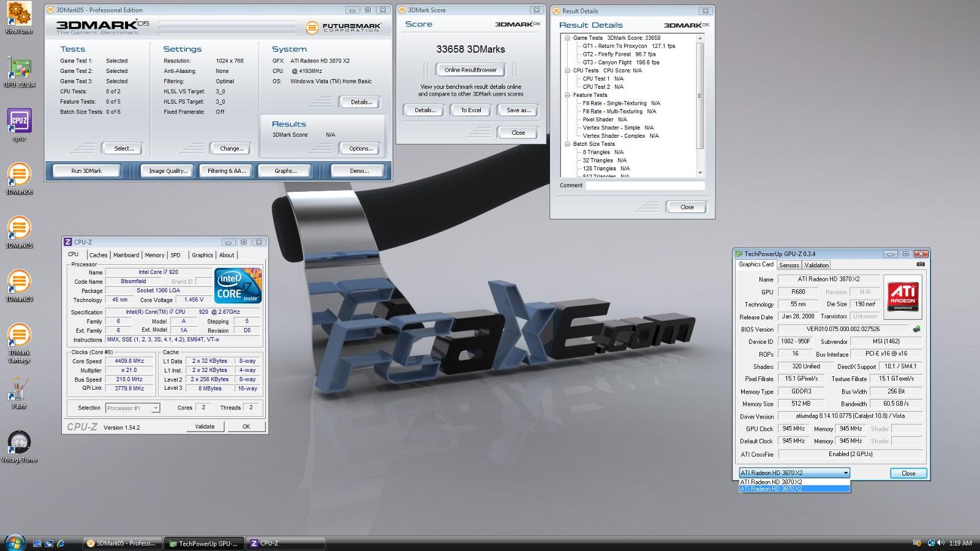Launch the 3DMark Vantage desktop shortcut
Image resolution: width=980 pixels, height=551 pixels.
[x=19, y=343]
